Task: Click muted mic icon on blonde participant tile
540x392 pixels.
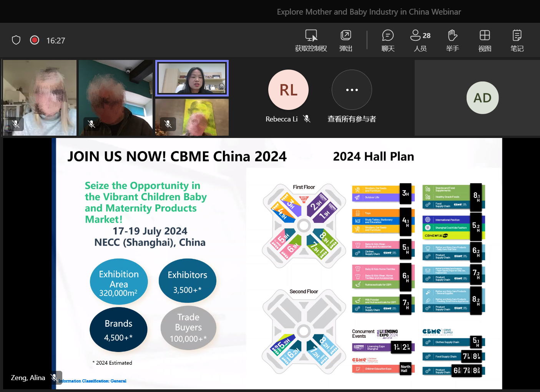Action: coord(16,124)
